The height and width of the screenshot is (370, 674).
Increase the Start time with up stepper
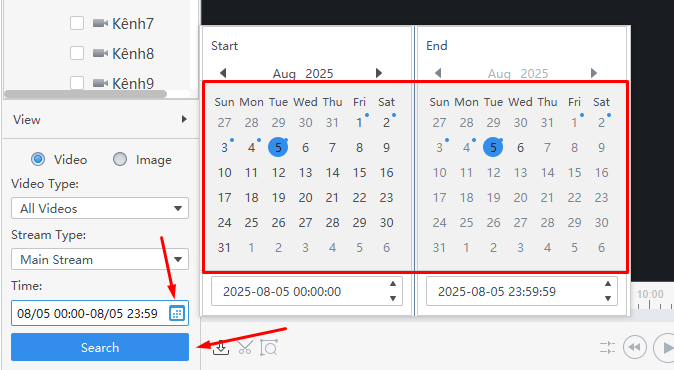[x=393, y=284]
